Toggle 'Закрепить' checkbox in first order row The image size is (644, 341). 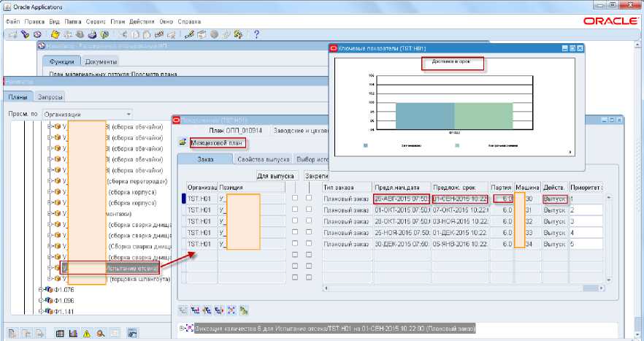[310, 199]
